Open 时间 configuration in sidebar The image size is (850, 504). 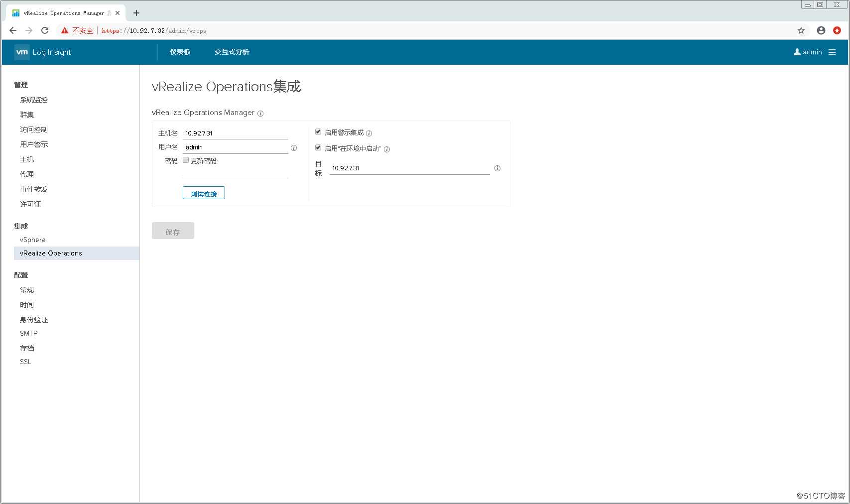pos(27,305)
